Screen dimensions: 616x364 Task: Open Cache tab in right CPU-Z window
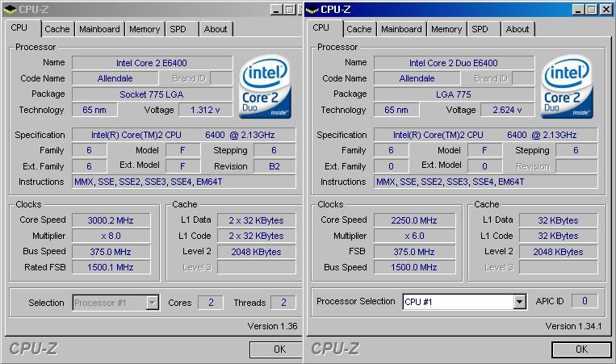point(359,29)
